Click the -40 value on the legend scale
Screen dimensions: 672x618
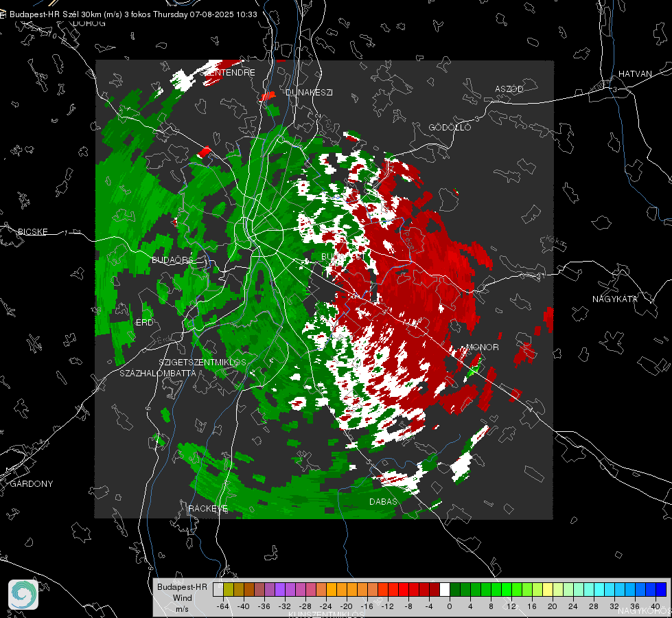(x=244, y=606)
